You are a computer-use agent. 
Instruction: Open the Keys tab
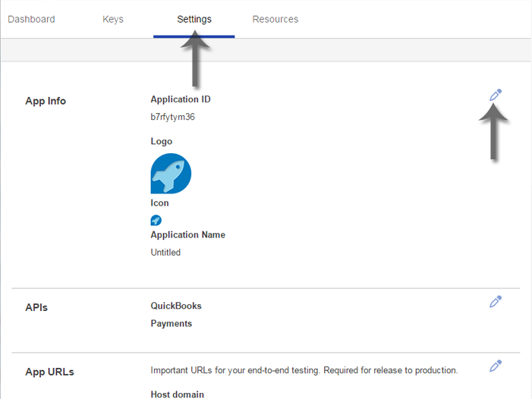point(113,19)
